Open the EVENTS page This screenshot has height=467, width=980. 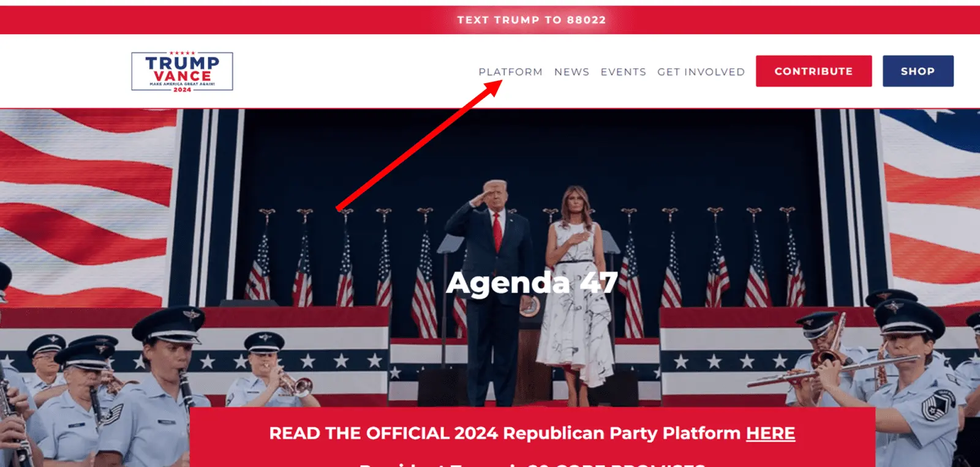623,72
